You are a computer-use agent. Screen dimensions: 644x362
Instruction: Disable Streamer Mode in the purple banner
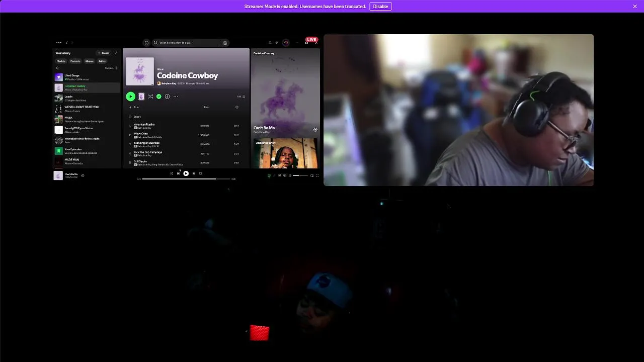(x=380, y=6)
